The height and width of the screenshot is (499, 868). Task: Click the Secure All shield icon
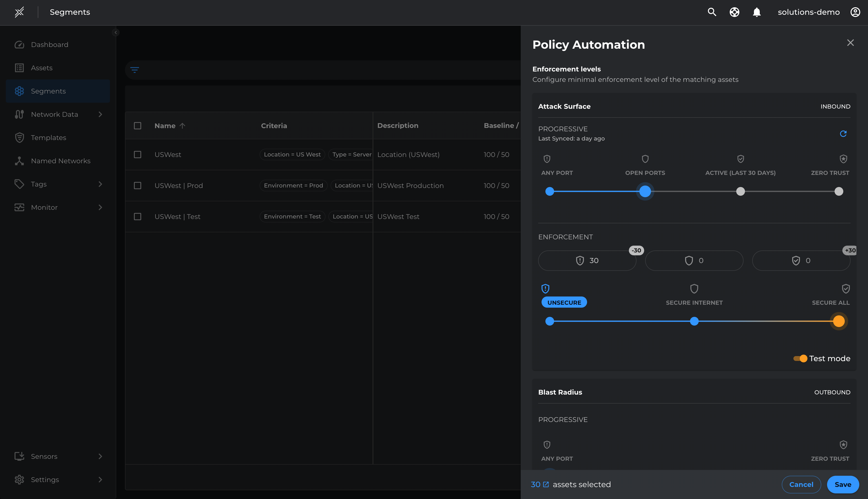pyautogui.click(x=845, y=288)
